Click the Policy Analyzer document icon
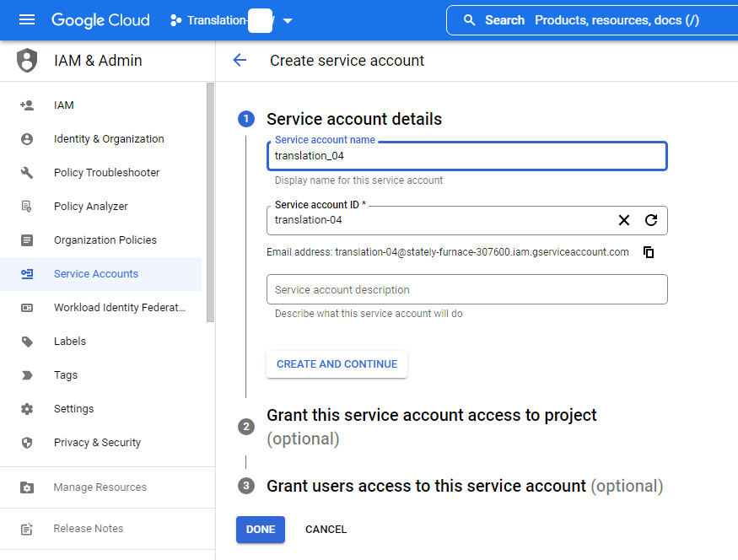 click(x=27, y=206)
